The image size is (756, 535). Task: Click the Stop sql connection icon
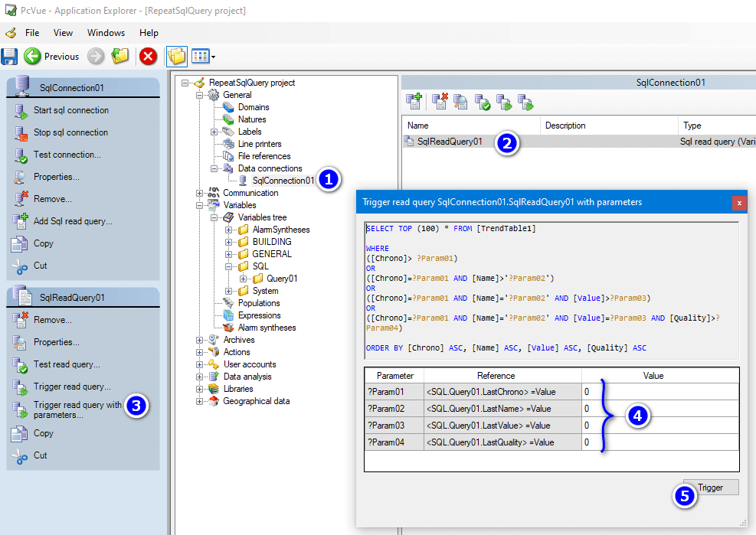21,133
